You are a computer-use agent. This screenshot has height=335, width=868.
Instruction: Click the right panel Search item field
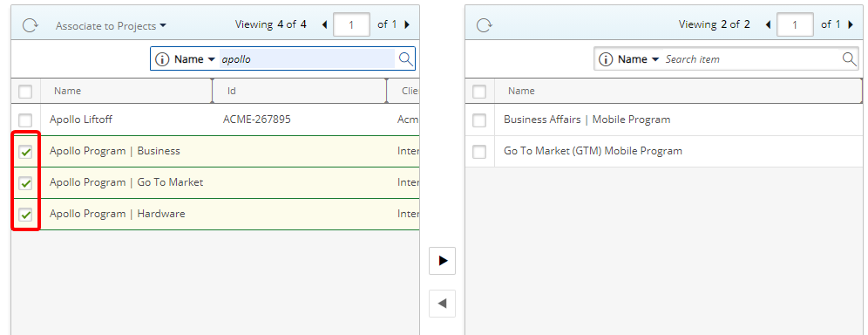751,59
